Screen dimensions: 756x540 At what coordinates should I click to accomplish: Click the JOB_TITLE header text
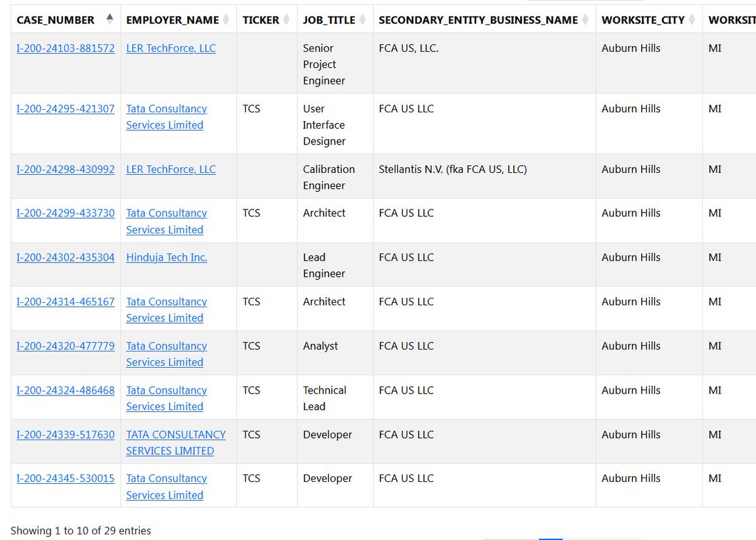(329, 20)
